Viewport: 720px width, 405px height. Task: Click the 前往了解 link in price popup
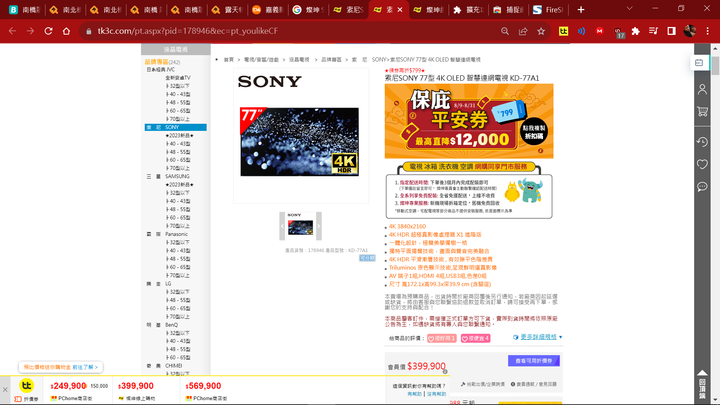(x=84, y=367)
